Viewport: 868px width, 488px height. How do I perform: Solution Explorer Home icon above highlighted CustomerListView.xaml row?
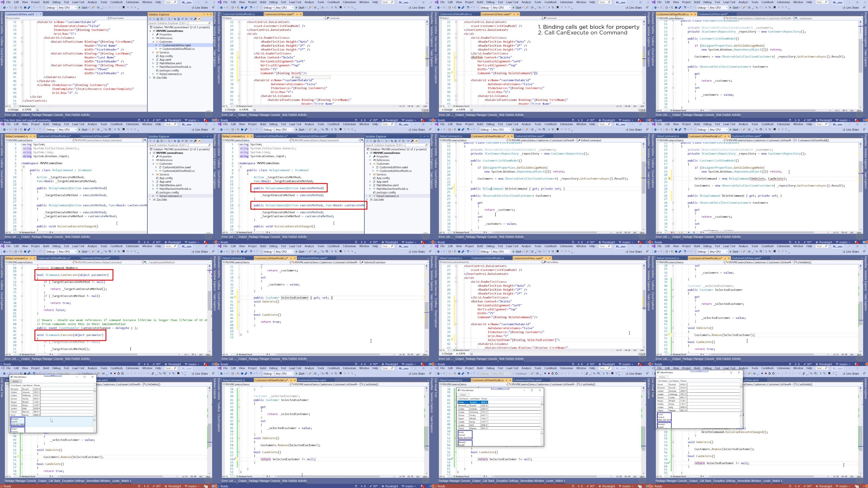tap(158, 19)
